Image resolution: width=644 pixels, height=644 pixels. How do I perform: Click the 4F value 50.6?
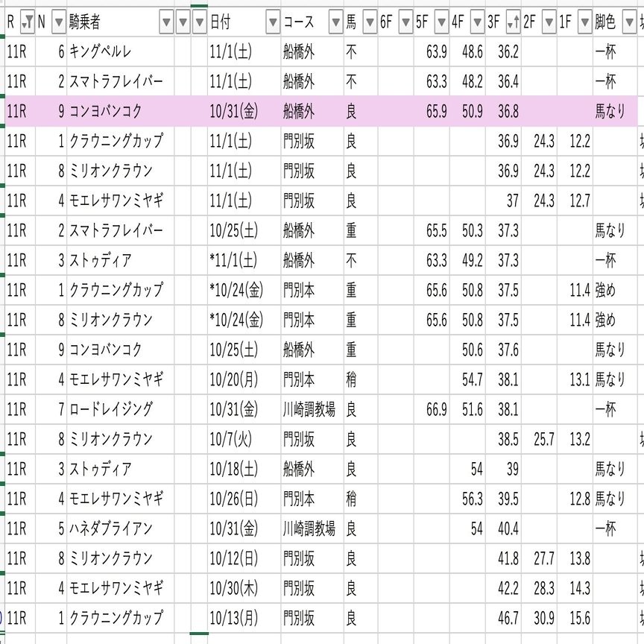coord(472,350)
